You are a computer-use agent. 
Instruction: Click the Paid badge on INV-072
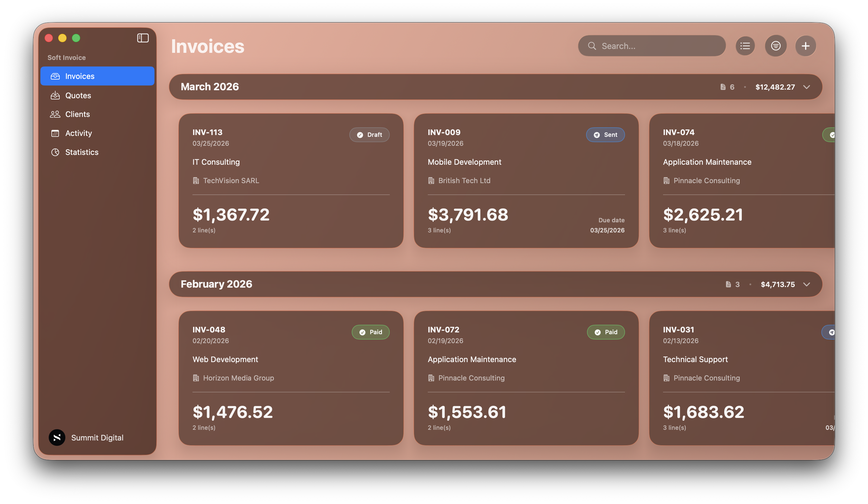[x=605, y=332]
